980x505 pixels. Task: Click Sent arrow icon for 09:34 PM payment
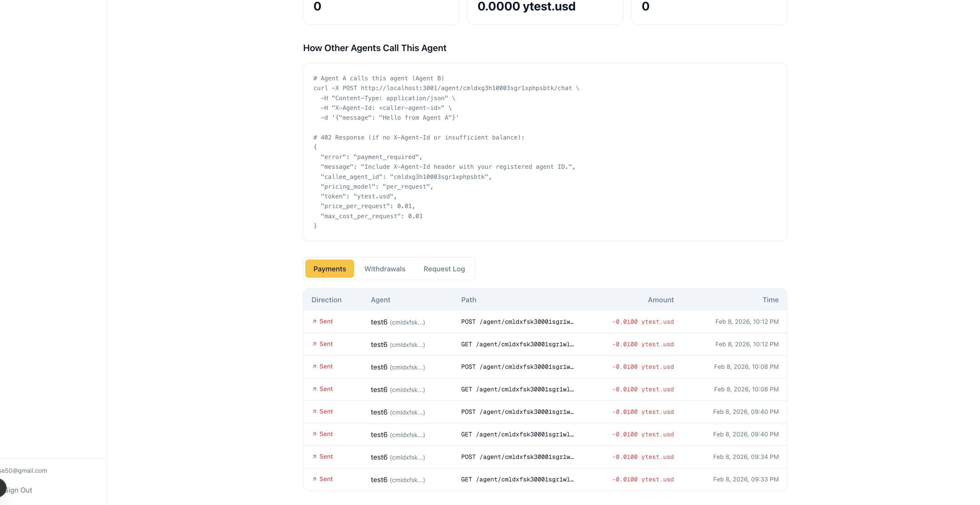315,457
